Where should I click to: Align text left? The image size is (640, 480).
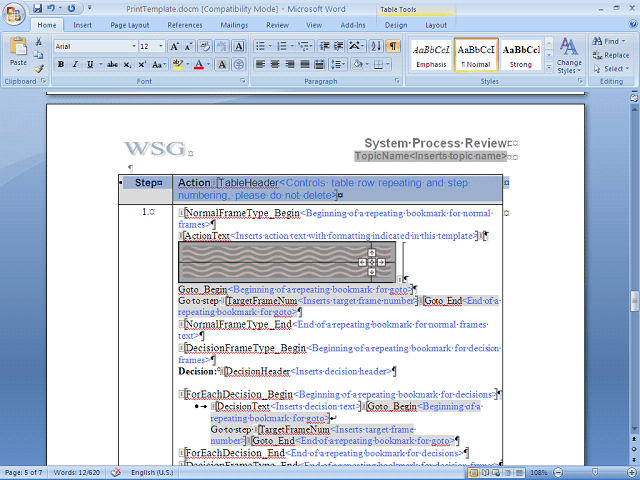pos(260,64)
